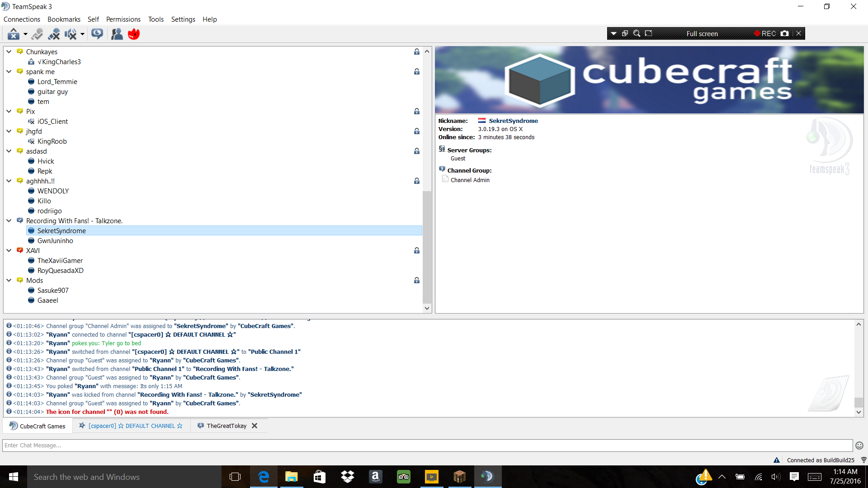The image size is (868, 488).
Task: Select user KingRoob
Action: coord(52,141)
